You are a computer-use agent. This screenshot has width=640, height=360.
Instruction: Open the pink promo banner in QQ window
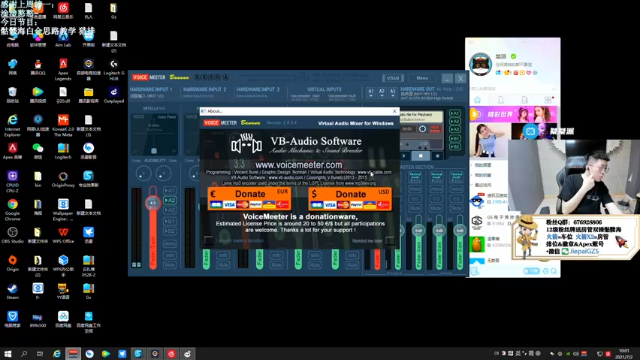click(513, 114)
